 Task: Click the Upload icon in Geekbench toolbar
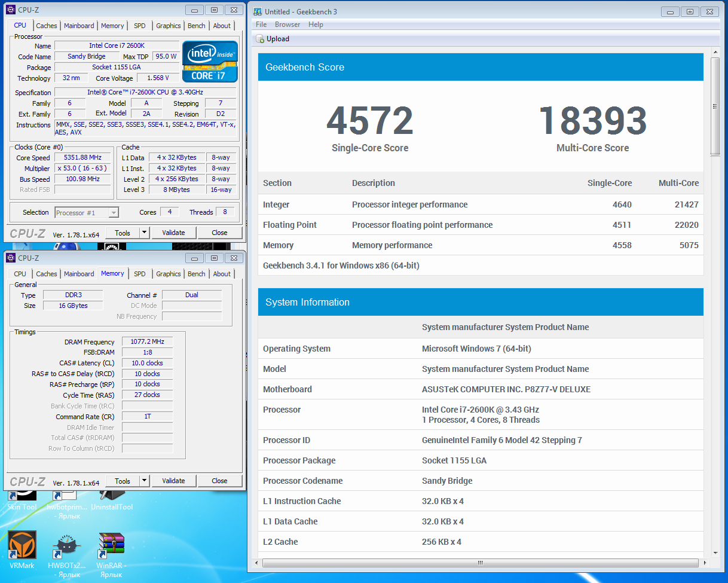(260, 39)
